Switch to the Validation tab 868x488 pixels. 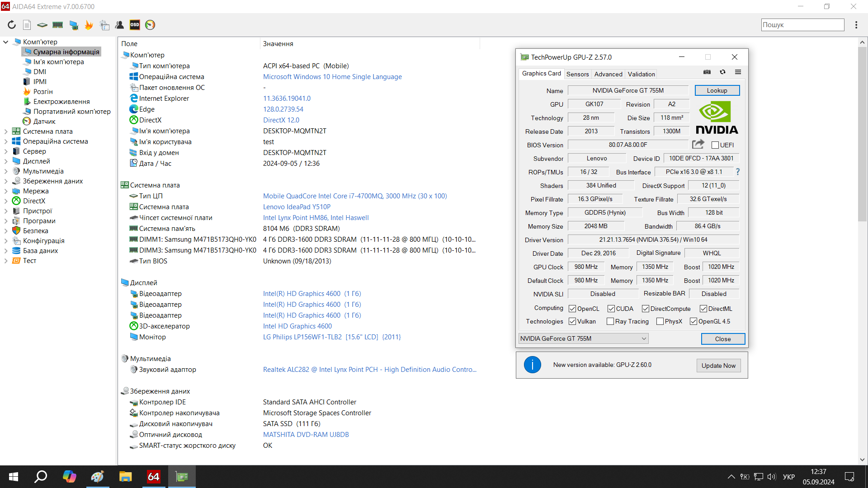(641, 74)
